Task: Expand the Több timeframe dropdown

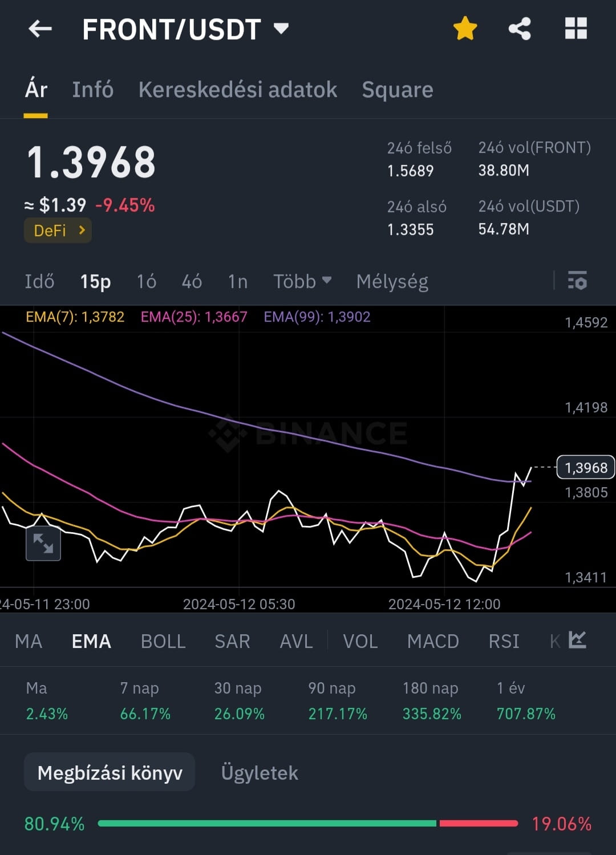Action: 302,281
